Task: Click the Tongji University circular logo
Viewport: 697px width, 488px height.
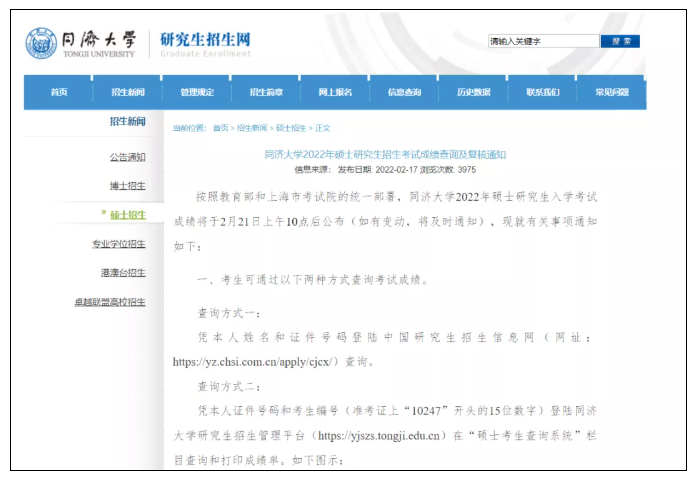Action: tap(41, 43)
